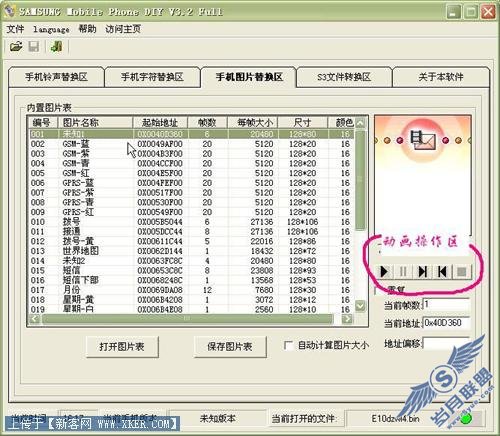The image size is (500, 436).
Task: Close the SAMSUNG Mobile Phone DIY window
Action: (489, 12)
